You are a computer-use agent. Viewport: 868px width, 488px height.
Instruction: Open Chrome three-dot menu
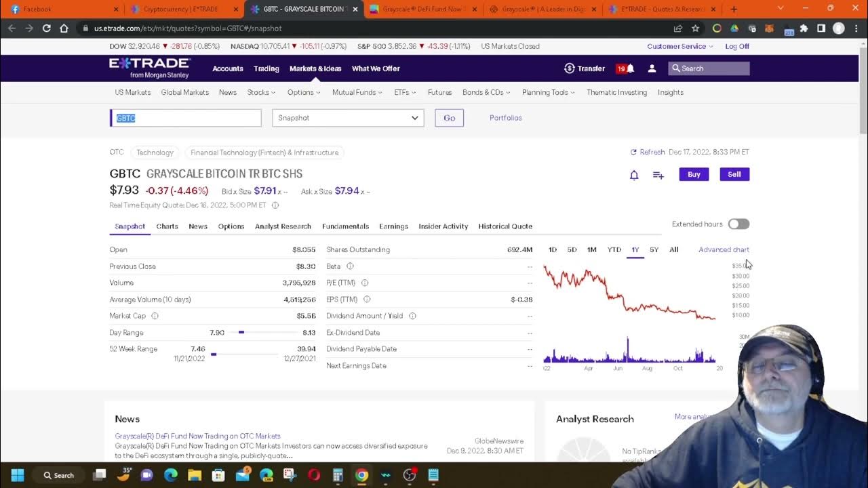pos(856,28)
